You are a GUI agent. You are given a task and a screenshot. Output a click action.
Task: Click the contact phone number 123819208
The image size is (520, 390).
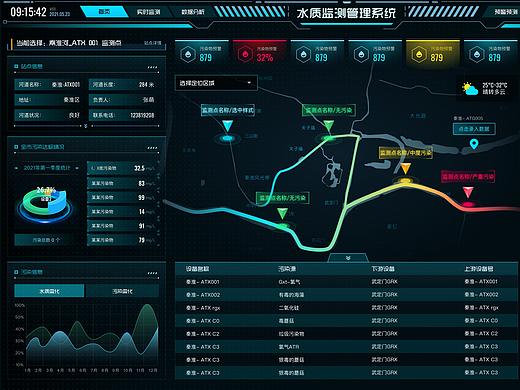[x=142, y=115]
